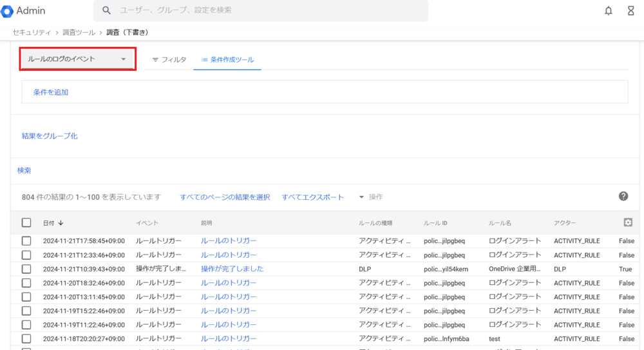Select the 2024-11-21T10:39:43 row checkbox
Screen dimensions: 644x350
pos(26,269)
